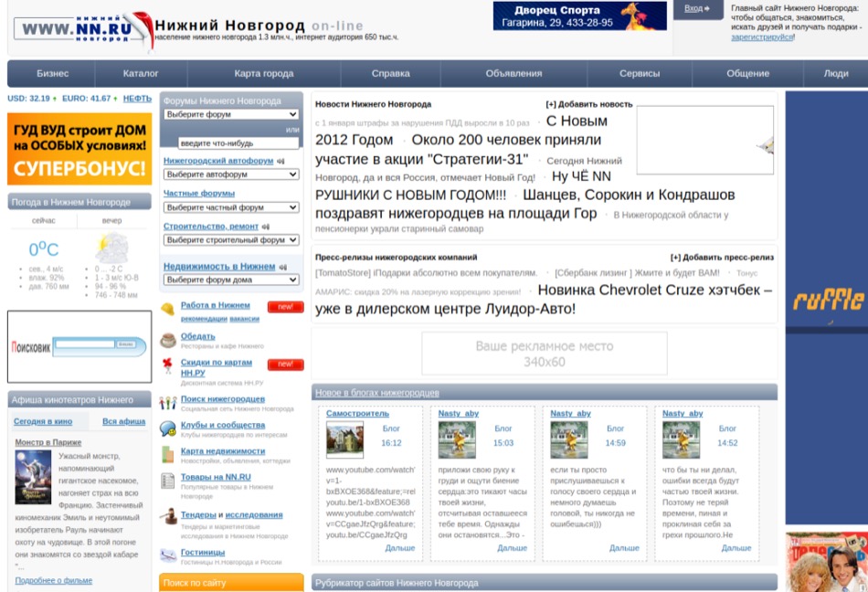Click the вакансии link under Работа в Нижнем
868x592 pixels.
(244, 319)
